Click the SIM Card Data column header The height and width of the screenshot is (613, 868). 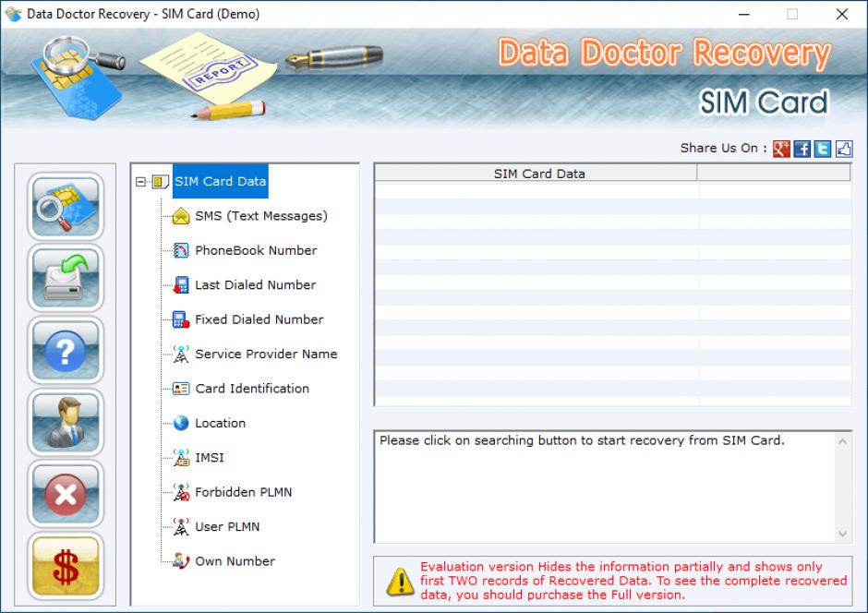click(x=536, y=174)
